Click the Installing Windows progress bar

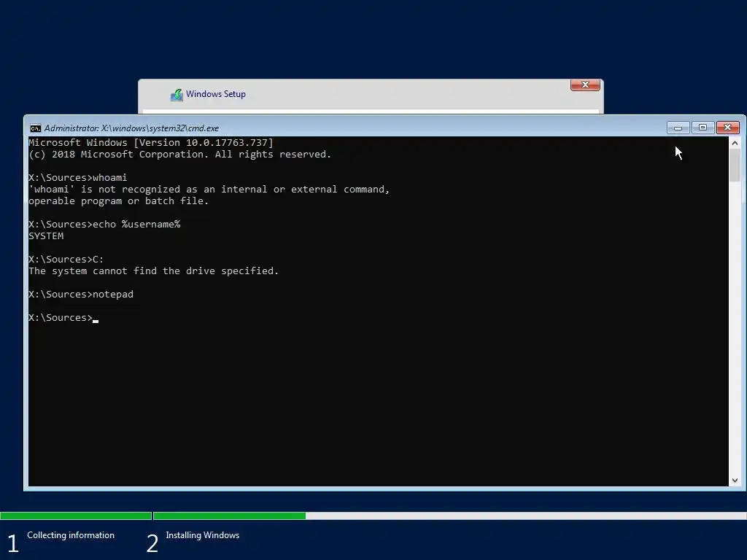(450, 516)
